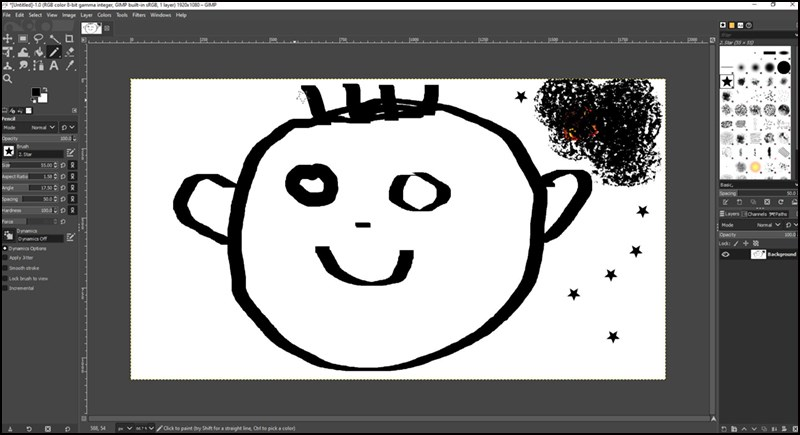Select the Text tool
The height and width of the screenshot is (435, 800).
(54, 65)
